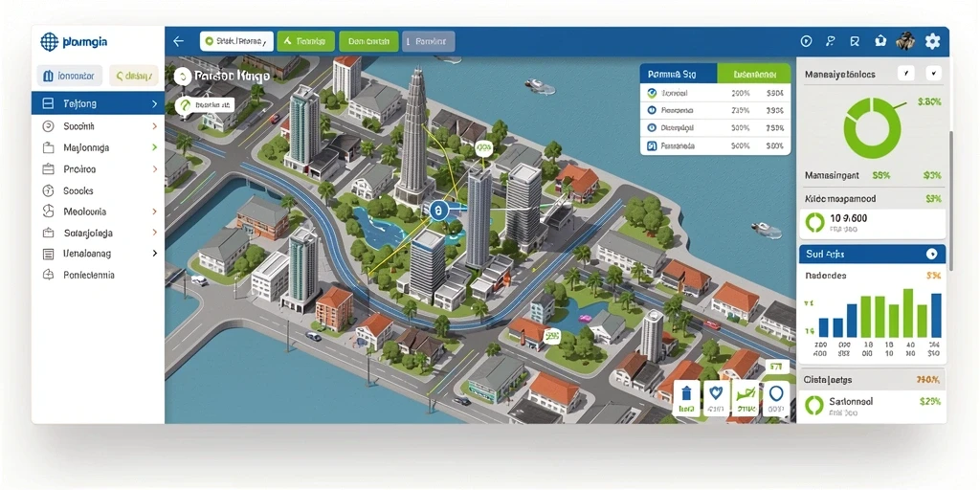Click the settings gear icon
Viewport: 980px width, 490px height.
[932, 41]
